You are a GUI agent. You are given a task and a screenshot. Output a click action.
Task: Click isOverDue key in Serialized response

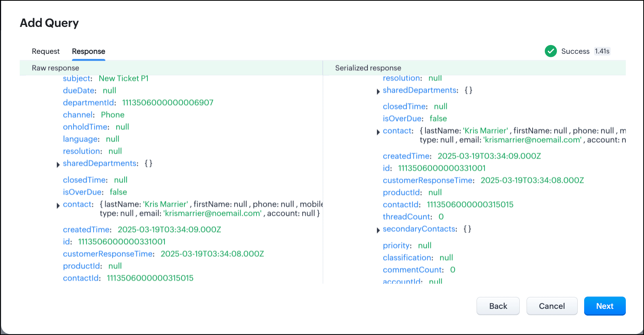(x=403, y=119)
